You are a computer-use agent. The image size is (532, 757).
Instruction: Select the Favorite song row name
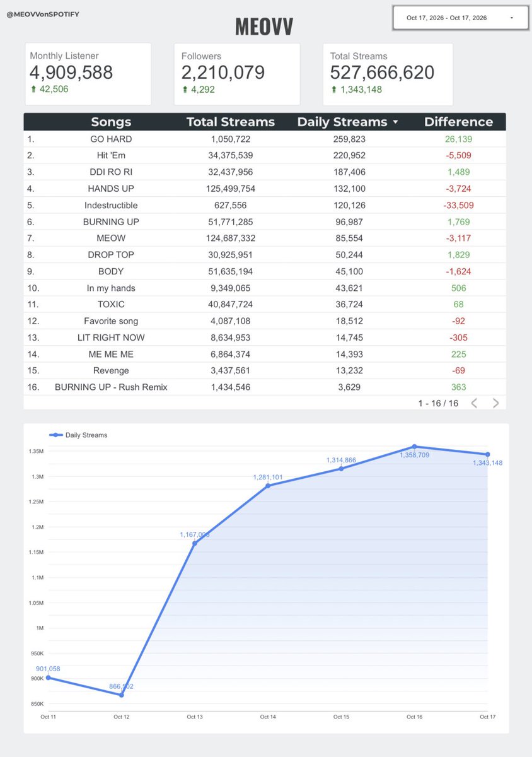click(111, 320)
